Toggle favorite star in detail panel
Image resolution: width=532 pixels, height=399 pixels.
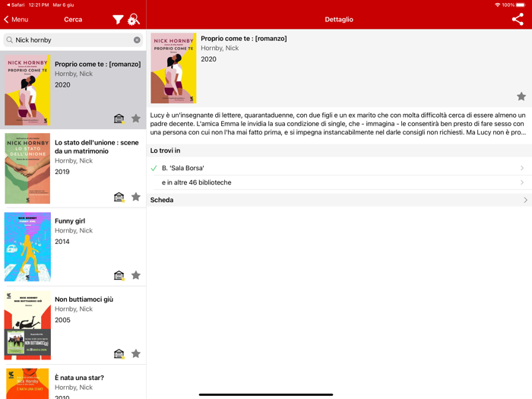click(521, 97)
